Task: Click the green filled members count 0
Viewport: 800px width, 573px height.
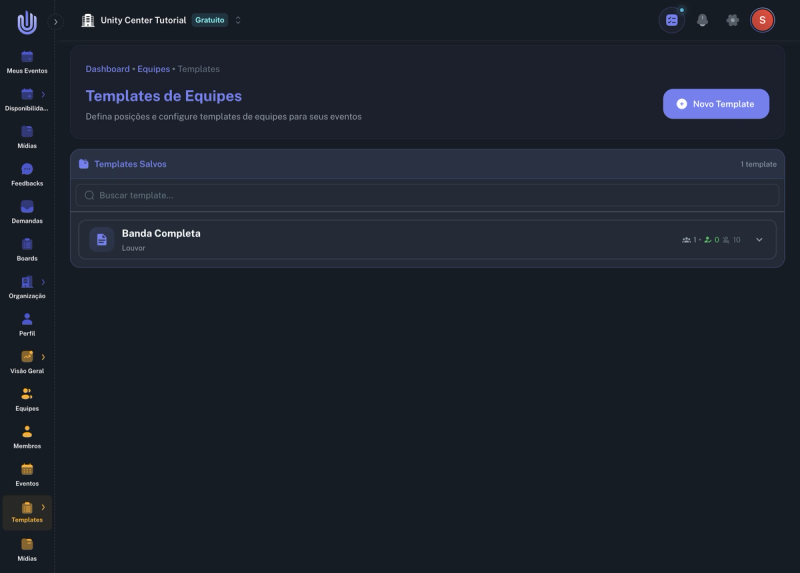Action: (712, 240)
